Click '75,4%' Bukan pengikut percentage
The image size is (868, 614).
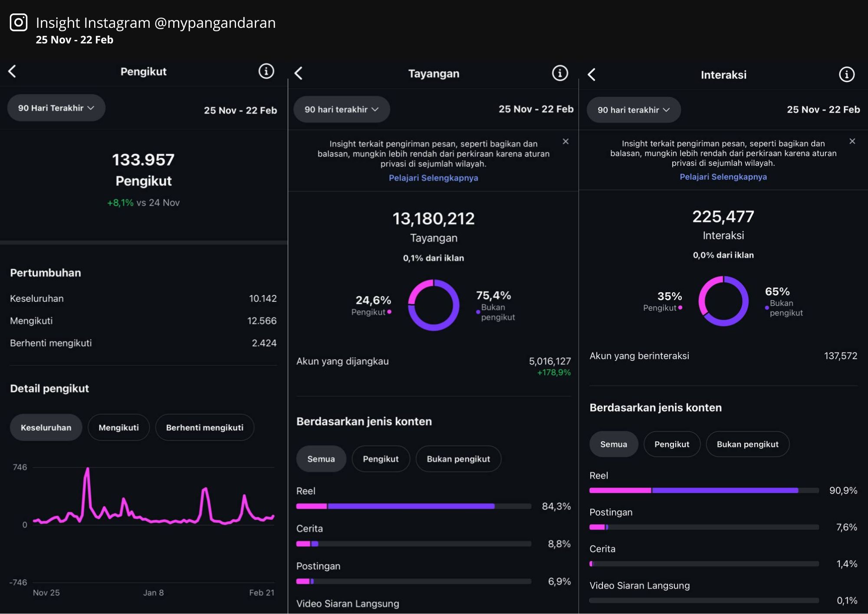[493, 295]
